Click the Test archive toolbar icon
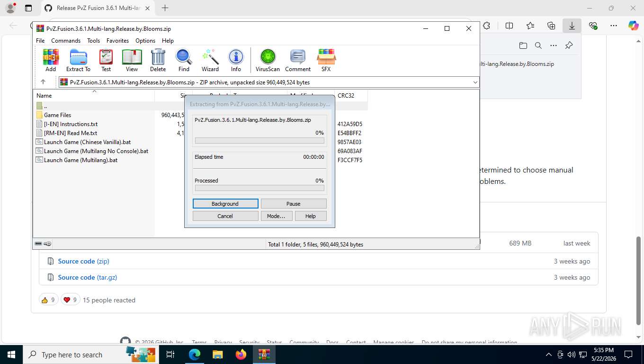 click(106, 60)
